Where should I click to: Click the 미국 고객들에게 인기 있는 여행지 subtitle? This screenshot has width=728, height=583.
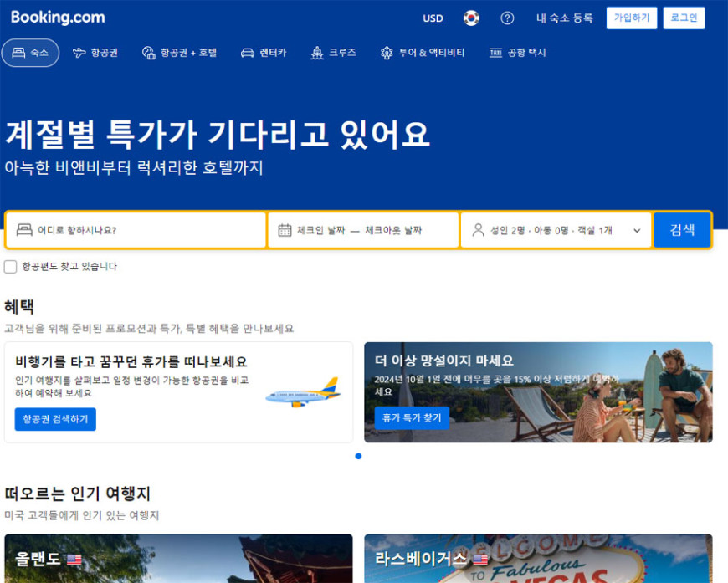click(x=82, y=515)
